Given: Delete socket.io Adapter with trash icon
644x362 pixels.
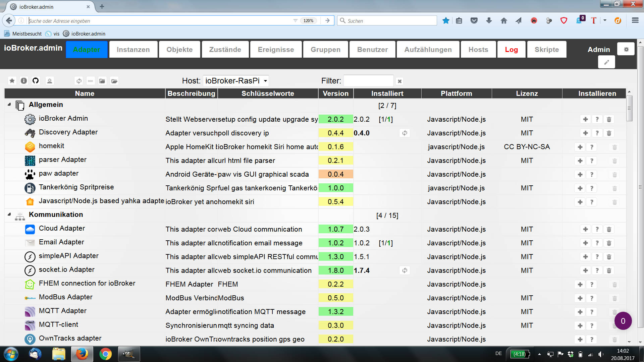Looking at the screenshot, I should pyautogui.click(x=609, y=270).
